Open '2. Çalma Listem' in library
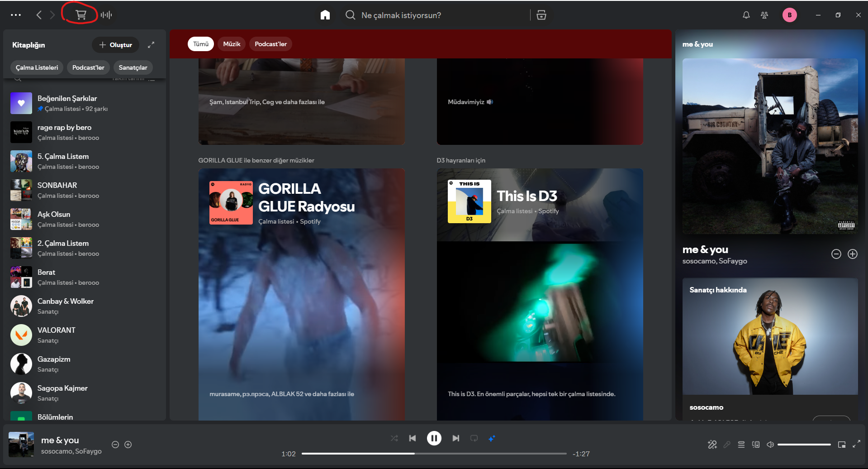 [x=85, y=248]
